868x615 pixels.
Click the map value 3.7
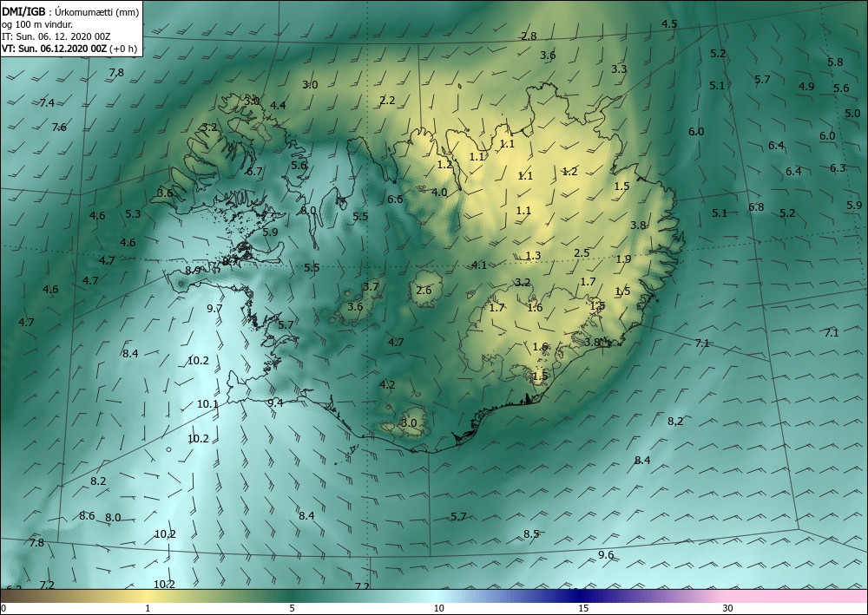tap(371, 286)
